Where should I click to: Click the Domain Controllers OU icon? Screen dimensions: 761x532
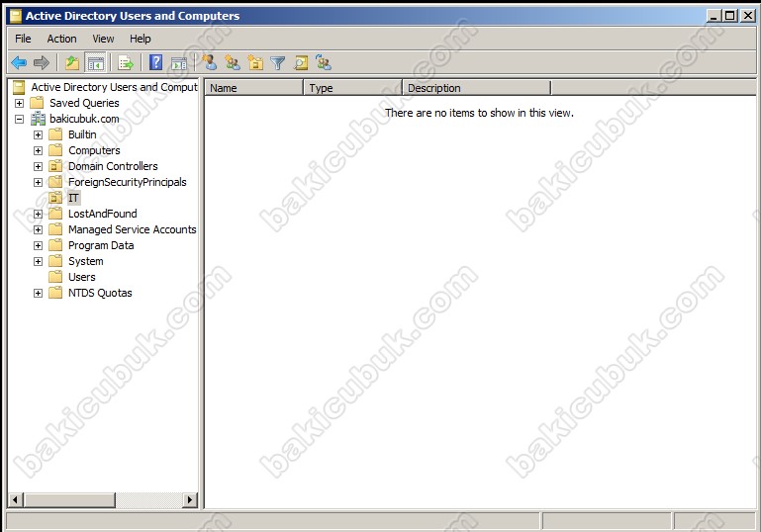pos(55,166)
